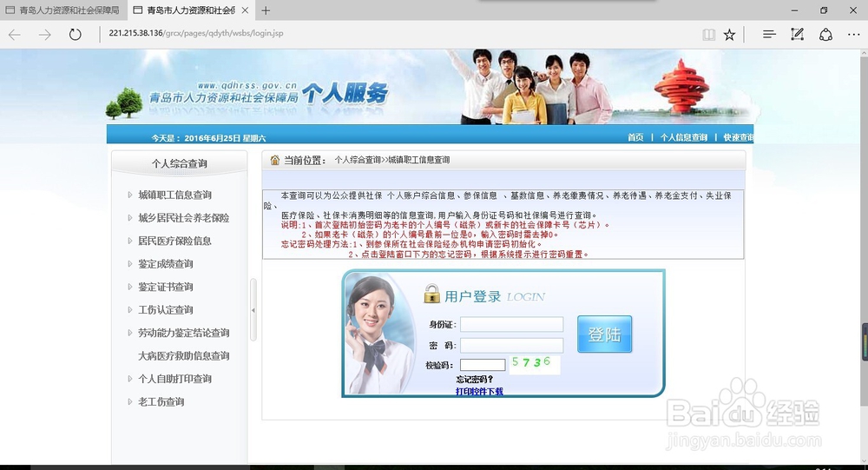The image size is (868, 470).
Task: Open 劳动能力鉴定结论查询 sidebar item
Action: point(184,333)
